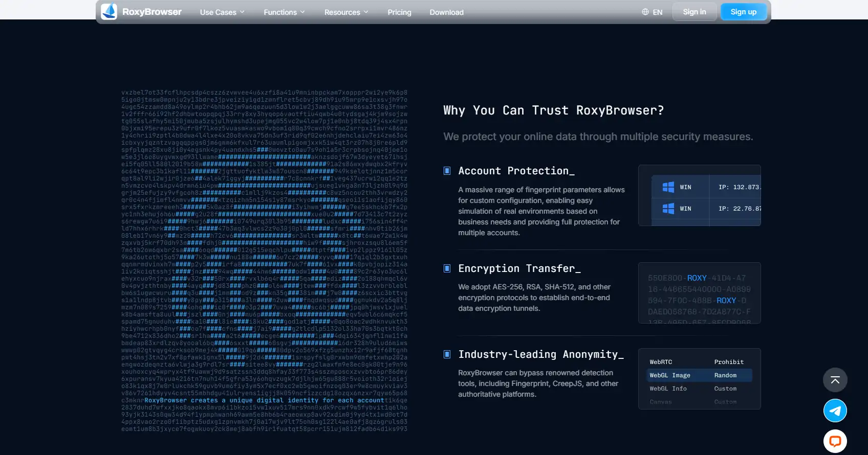The height and width of the screenshot is (455, 868).
Task: Click the multiple security measures subtitle
Action: point(598,136)
